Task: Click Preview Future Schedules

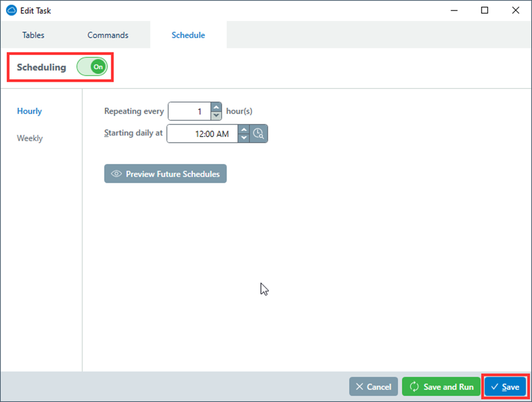Action: click(165, 174)
